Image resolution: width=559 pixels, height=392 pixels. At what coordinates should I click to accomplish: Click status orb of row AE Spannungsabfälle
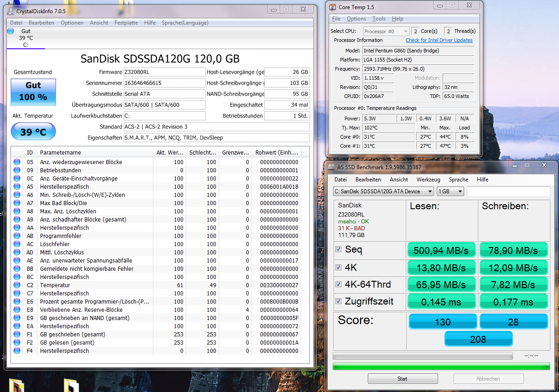[x=17, y=260]
